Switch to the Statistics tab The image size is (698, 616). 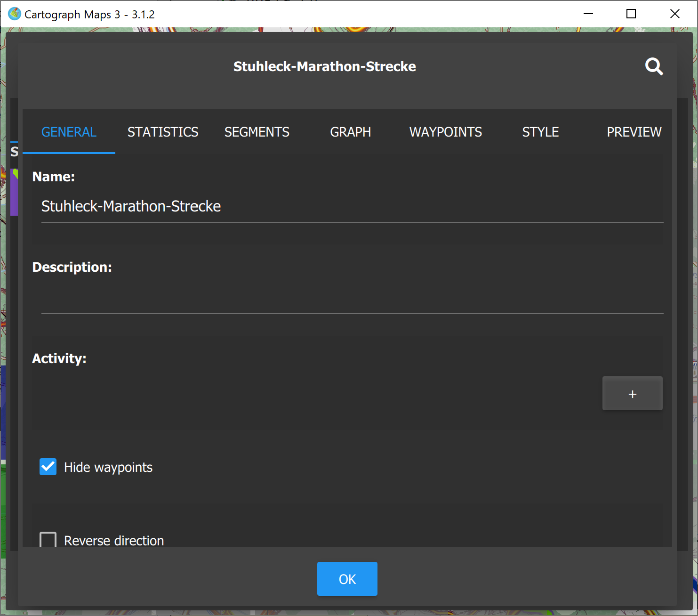pos(163,132)
